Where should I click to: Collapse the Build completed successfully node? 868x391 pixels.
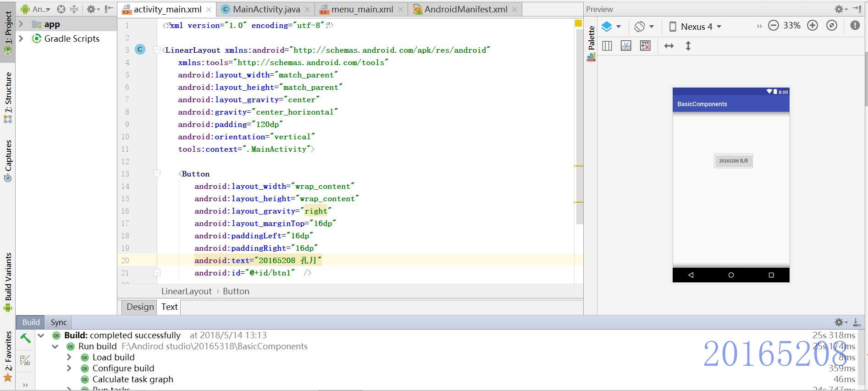41,336
